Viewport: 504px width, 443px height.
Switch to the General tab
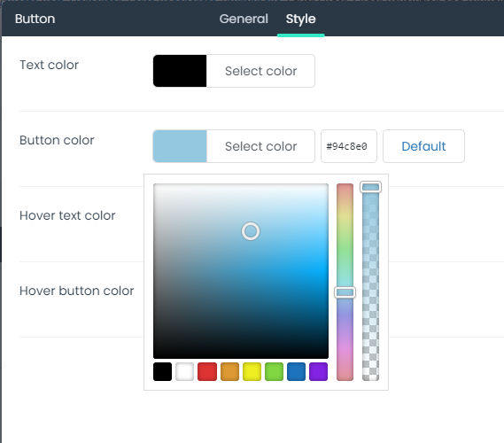coord(244,19)
